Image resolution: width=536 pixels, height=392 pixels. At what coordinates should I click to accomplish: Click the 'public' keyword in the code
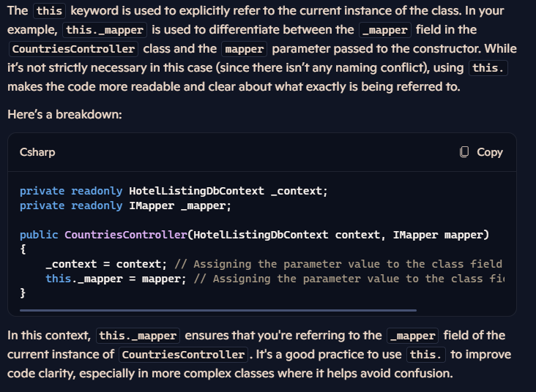(x=39, y=235)
